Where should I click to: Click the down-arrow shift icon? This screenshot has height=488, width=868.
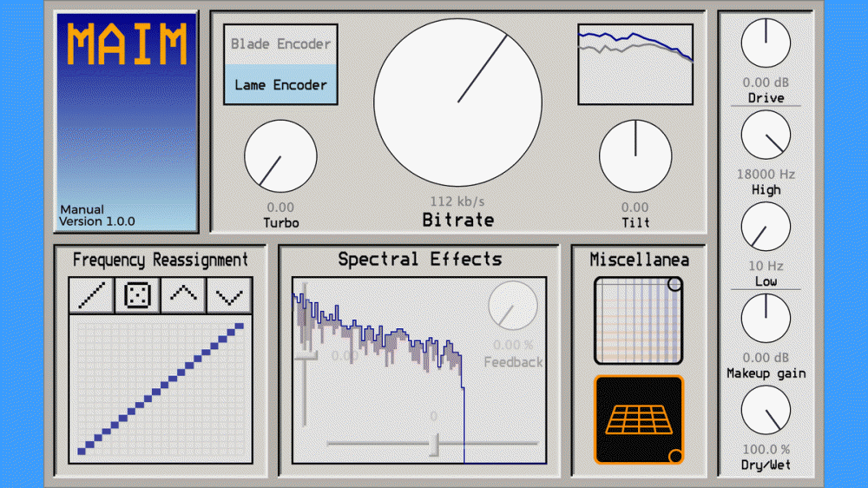click(x=229, y=296)
